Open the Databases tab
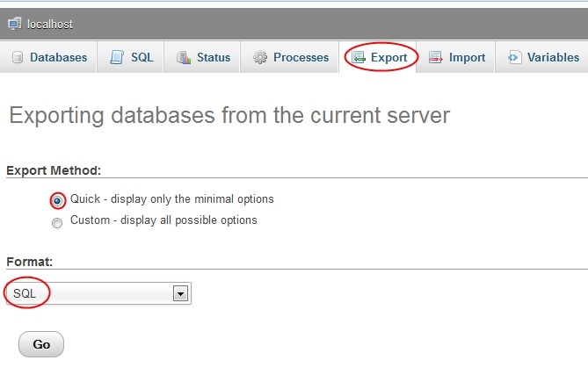The image size is (588, 382). coord(48,57)
